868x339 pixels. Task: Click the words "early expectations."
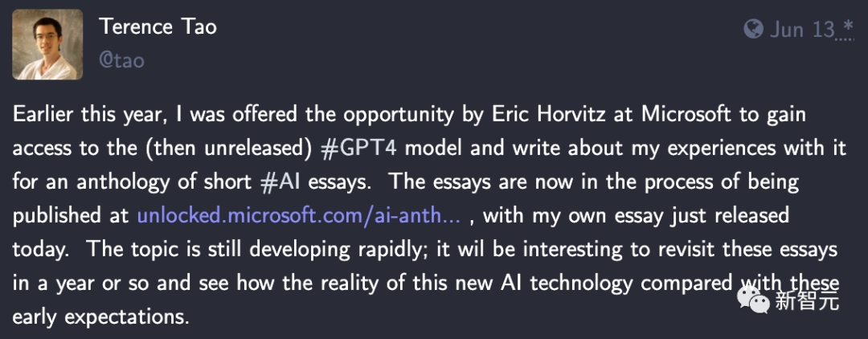point(100,317)
